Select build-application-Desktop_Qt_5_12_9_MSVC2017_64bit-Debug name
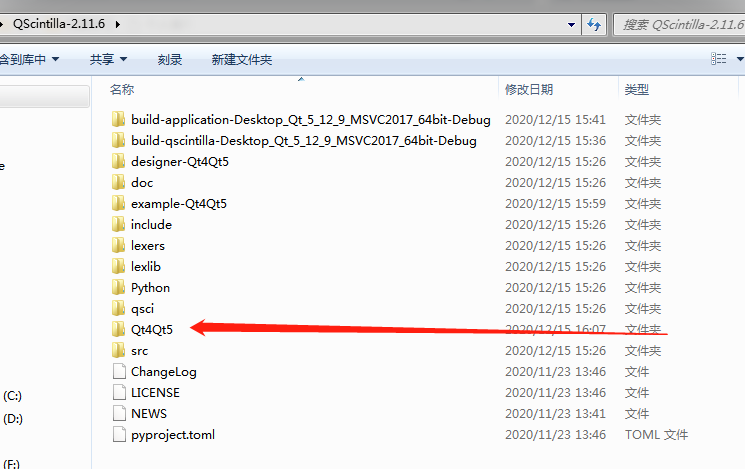The height and width of the screenshot is (469, 745). point(311,120)
